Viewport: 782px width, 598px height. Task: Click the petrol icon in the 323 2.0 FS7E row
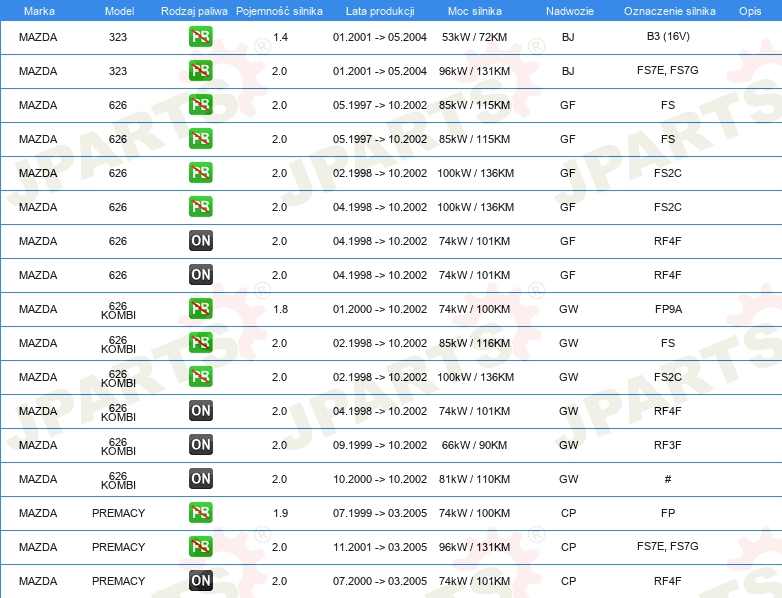(x=200, y=71)
